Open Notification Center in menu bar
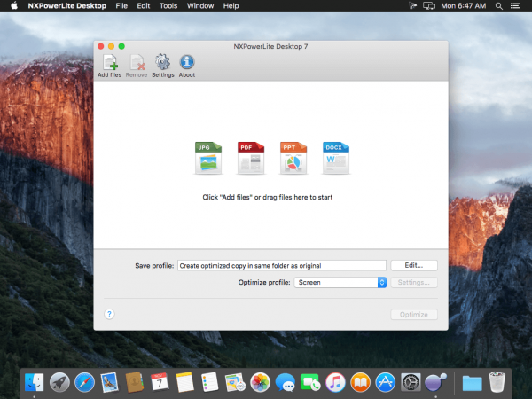The height and width of the screenshot is (399, 532). pyautogui.click(x=515, y=6)
